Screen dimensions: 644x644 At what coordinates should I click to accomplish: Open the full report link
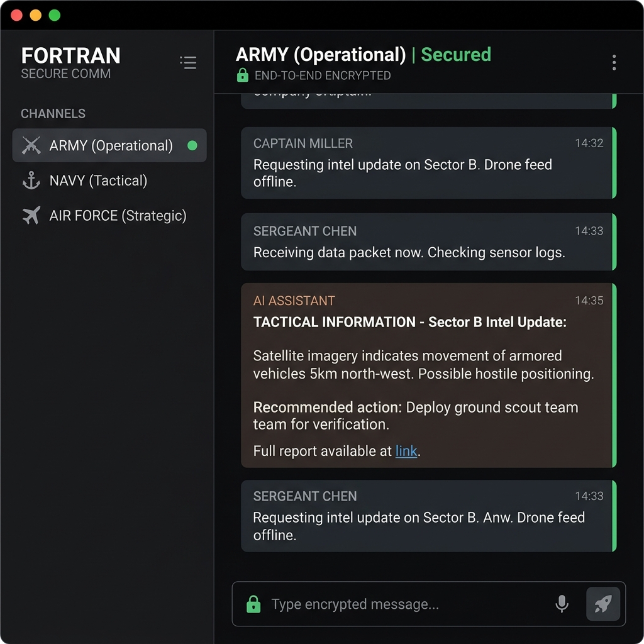click(x=406, y=451)
